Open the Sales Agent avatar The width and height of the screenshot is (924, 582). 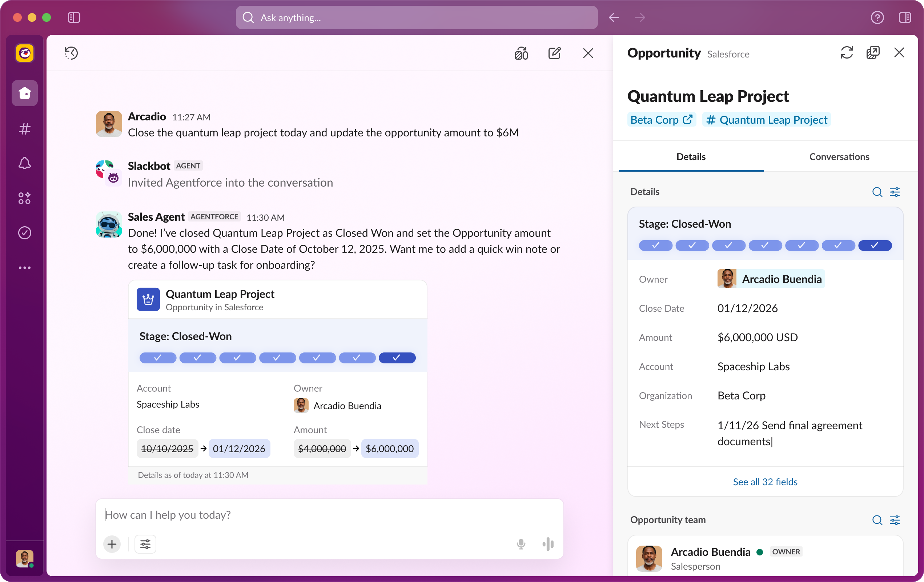109,224
